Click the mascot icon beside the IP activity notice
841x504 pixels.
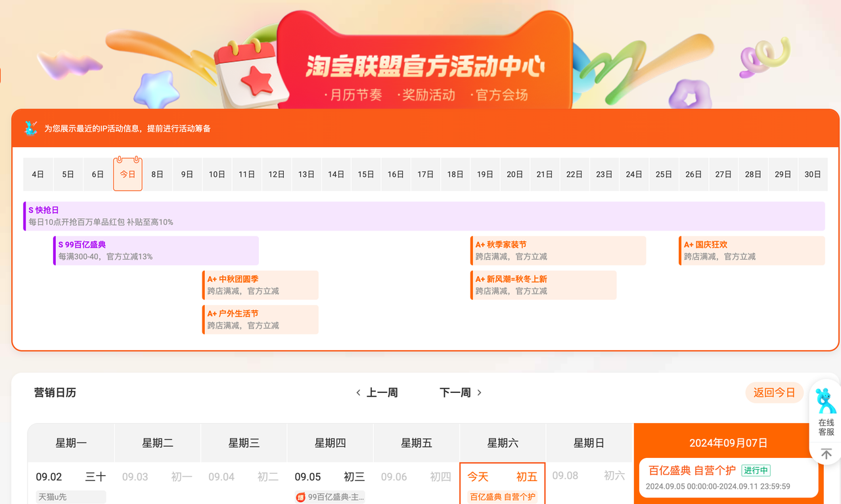click(30, 128)
